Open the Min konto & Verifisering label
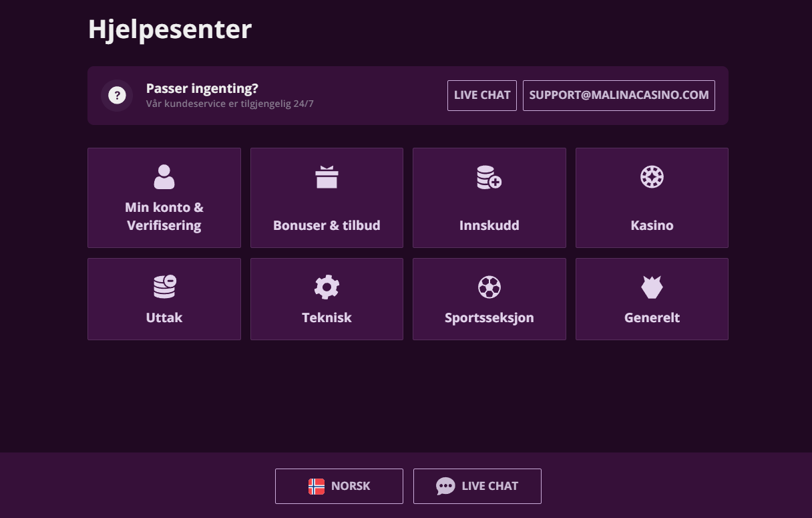Screen dimensions: 812x518 click(164, 217)
